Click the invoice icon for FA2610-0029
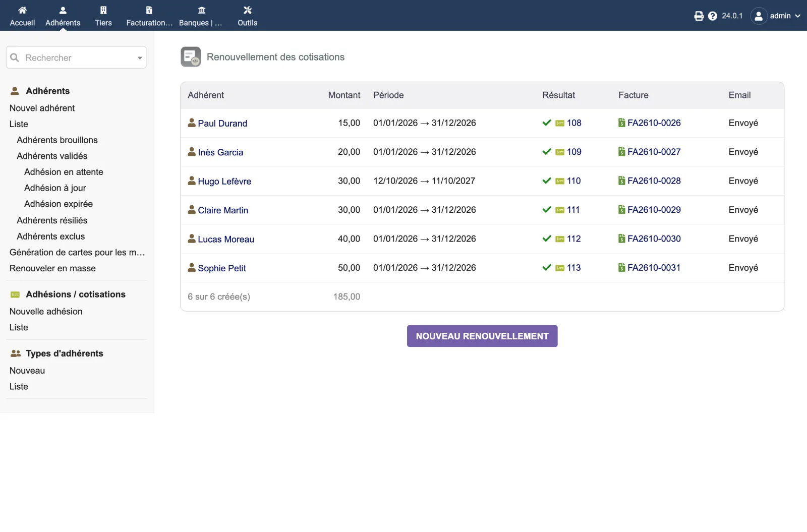 (622, 210)
